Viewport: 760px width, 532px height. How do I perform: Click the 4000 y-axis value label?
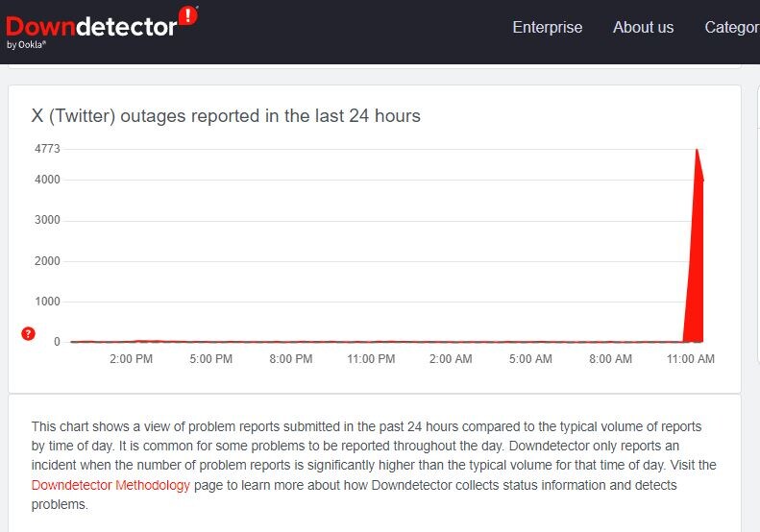pyautogui.click(x=47, y=180)
